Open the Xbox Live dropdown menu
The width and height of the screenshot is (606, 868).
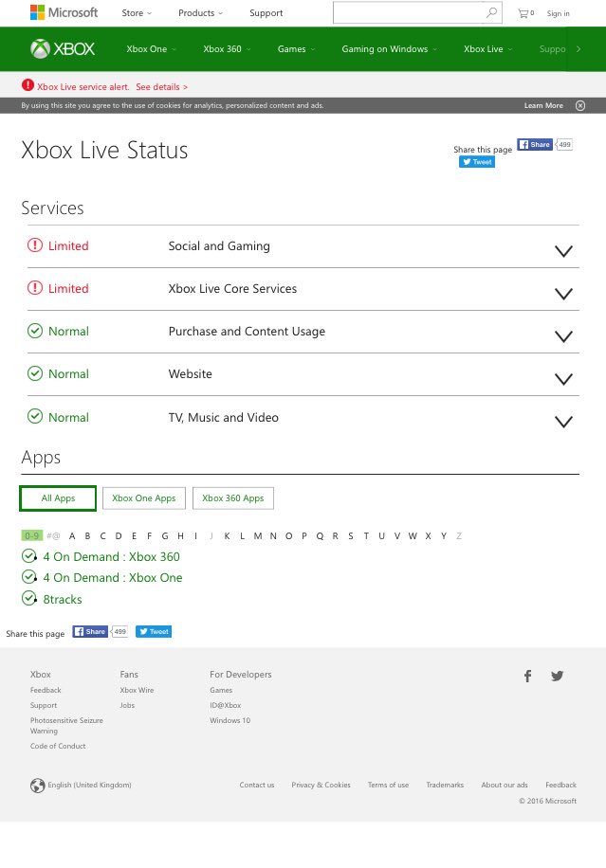[x=488, y=48]
